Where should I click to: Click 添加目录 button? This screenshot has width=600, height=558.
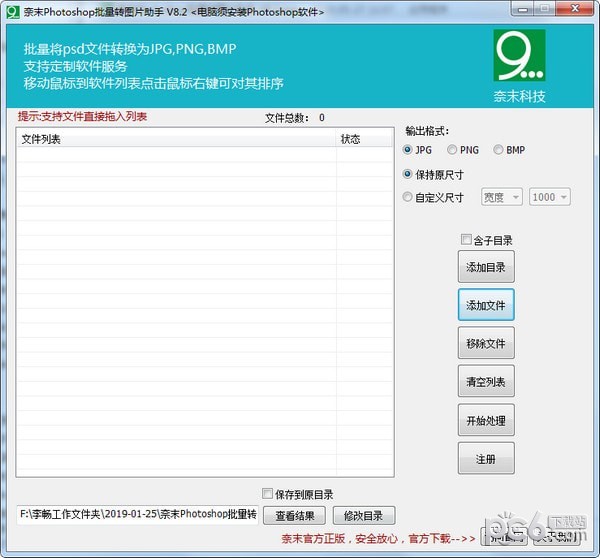point(486,267)
